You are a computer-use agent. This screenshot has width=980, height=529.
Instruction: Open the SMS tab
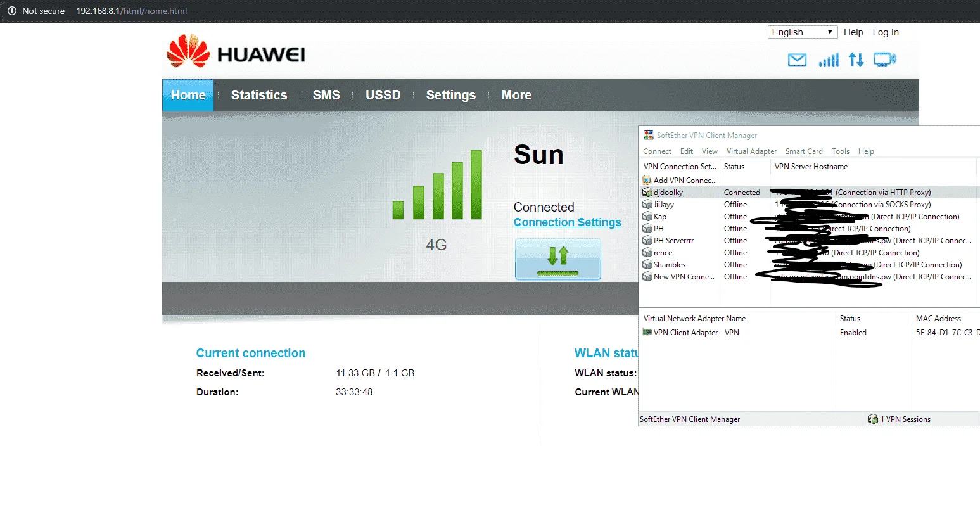coord(326,95)
